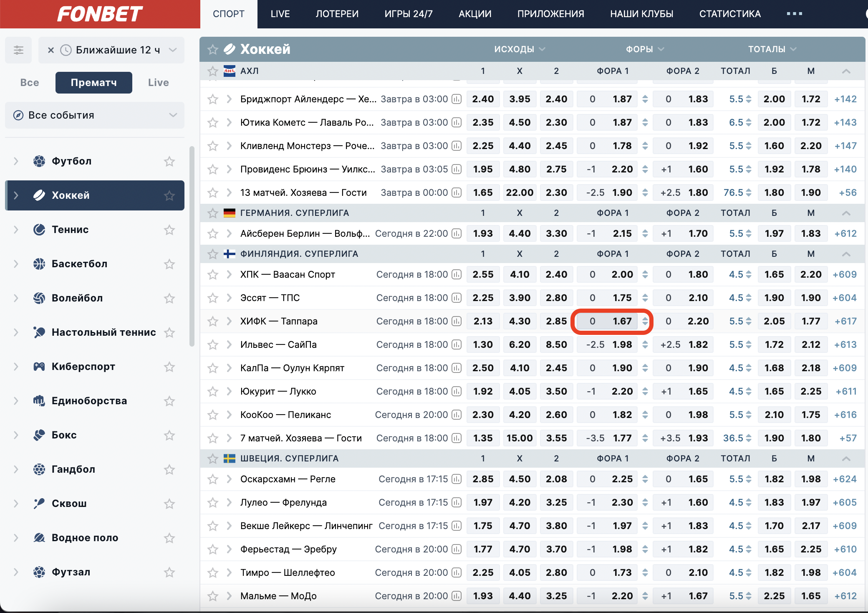The height and width of the screenshot is (613, 868).
Task: Open the LIVE top menu
Action: pyautogui.click(x=280, y=14)
